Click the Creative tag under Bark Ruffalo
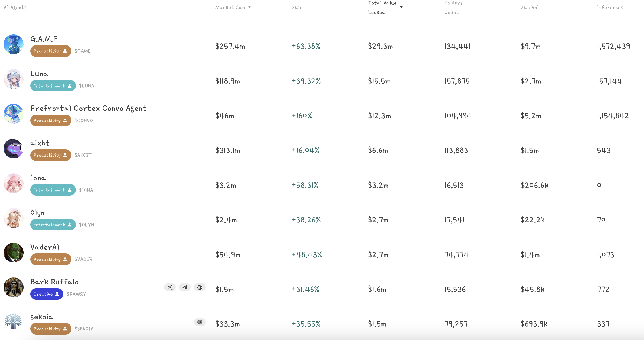Screen dimensions: 644x340 tap(47, 294)
